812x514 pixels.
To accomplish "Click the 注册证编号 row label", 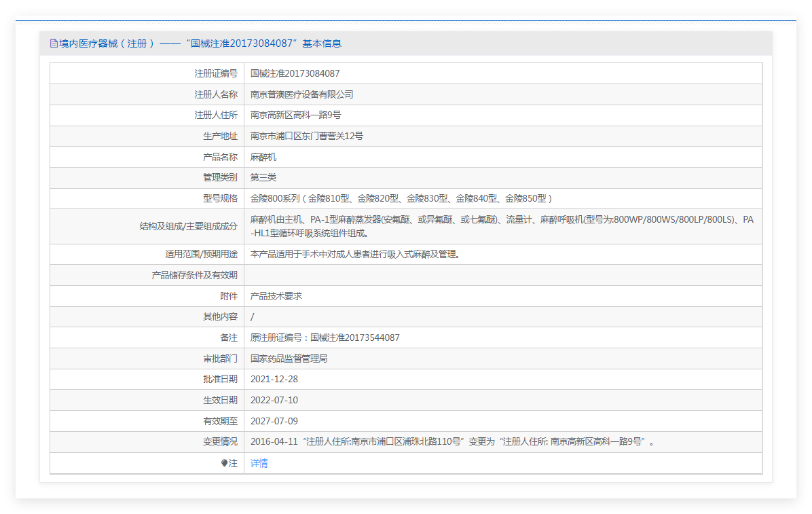I will click(216, 73).
